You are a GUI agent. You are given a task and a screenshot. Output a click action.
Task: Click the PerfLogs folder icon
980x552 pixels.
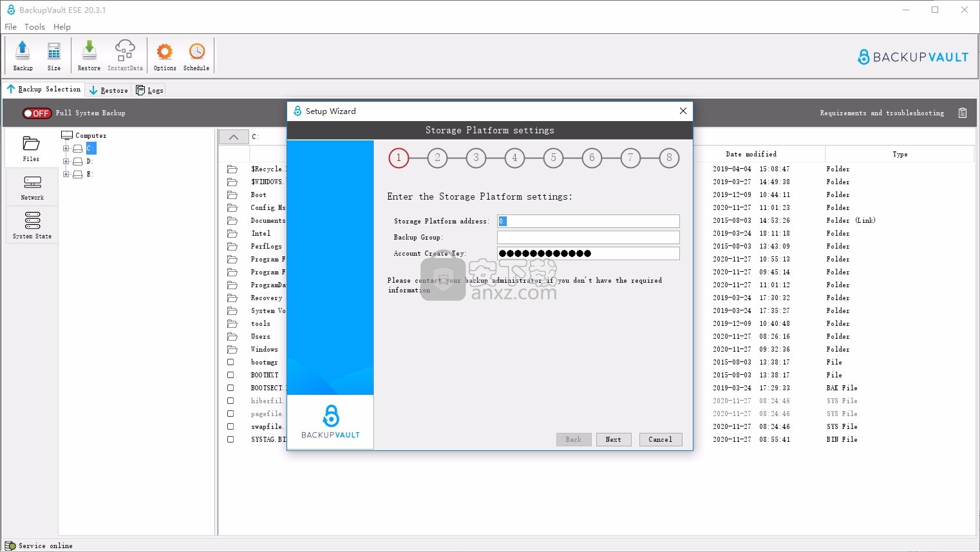tap(232, 246)
